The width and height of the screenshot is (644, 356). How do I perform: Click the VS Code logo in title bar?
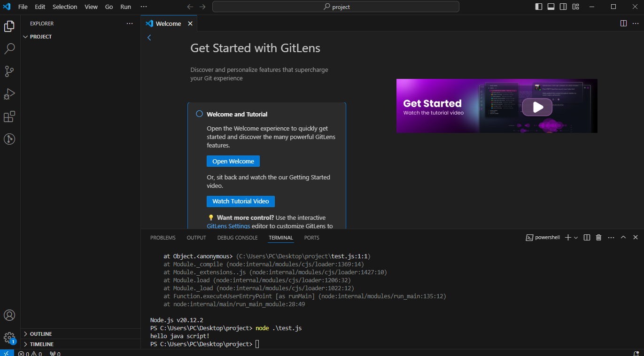7,7
